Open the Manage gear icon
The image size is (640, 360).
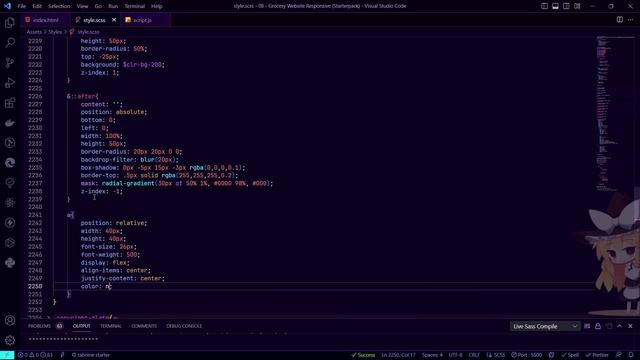coord(10,340)
